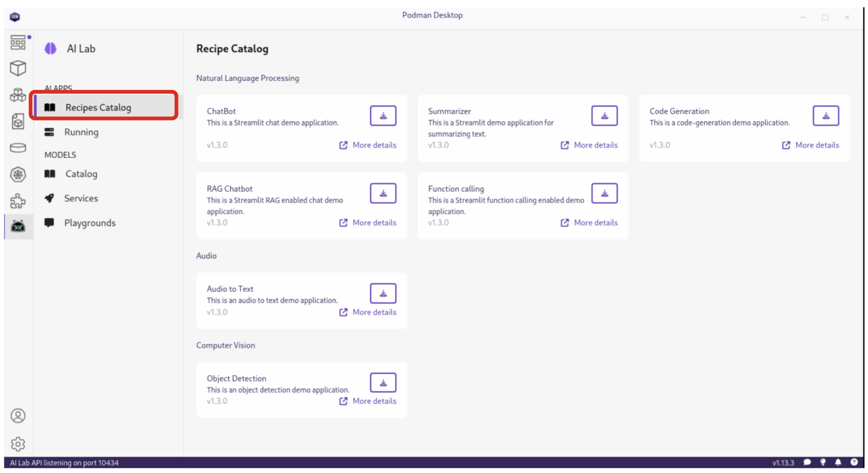Open the Pods icon in sidebar
Screen dimensions: 868x473
(x=18, y=95)
